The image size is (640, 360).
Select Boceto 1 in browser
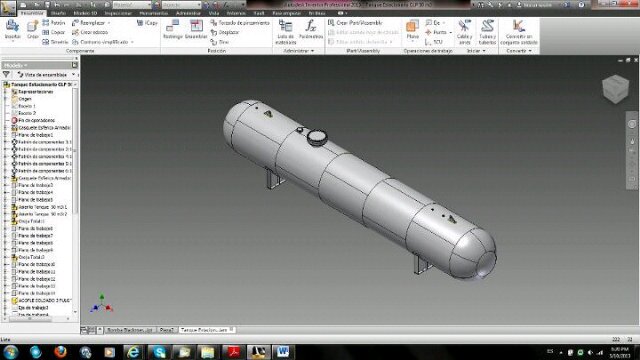click(24, 106)
